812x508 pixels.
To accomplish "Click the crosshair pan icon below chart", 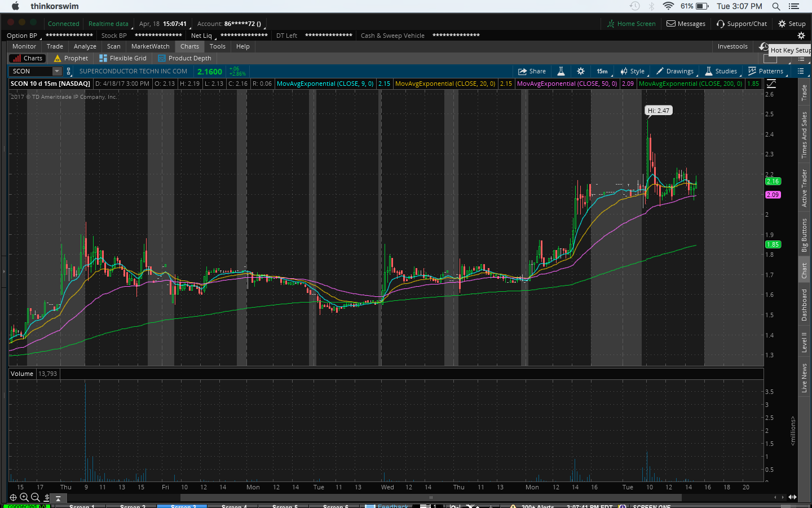I will point(13,497).
